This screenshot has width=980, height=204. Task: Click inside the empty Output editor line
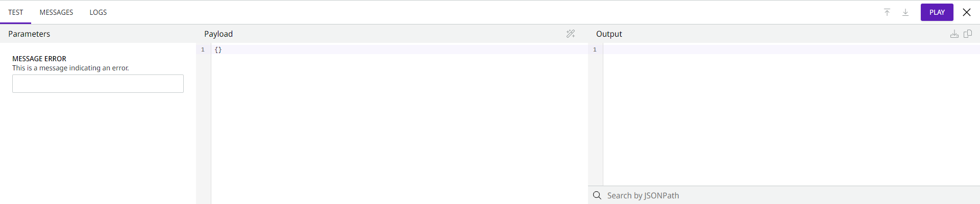pyautogui.click(x=786, y=49)
